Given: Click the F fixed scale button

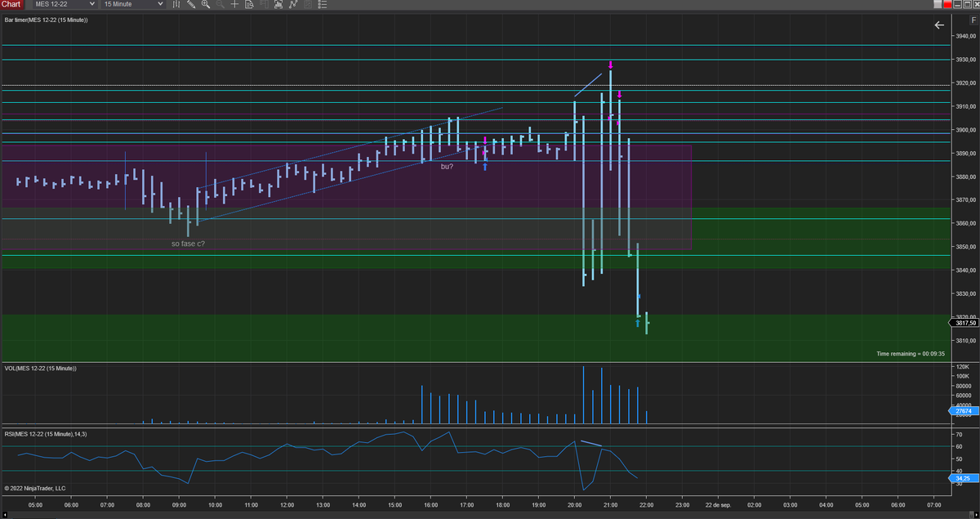Looking at the screenshot, I should click(x=973, y=19).
